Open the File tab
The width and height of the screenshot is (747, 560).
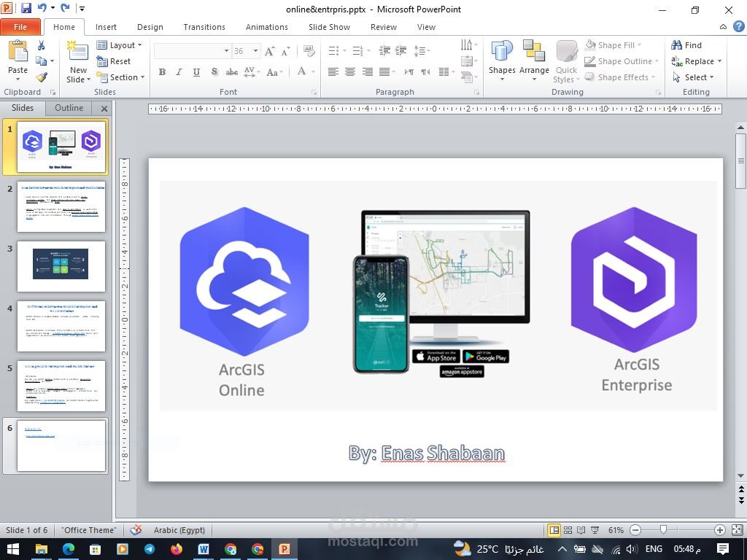coord(20,27)
